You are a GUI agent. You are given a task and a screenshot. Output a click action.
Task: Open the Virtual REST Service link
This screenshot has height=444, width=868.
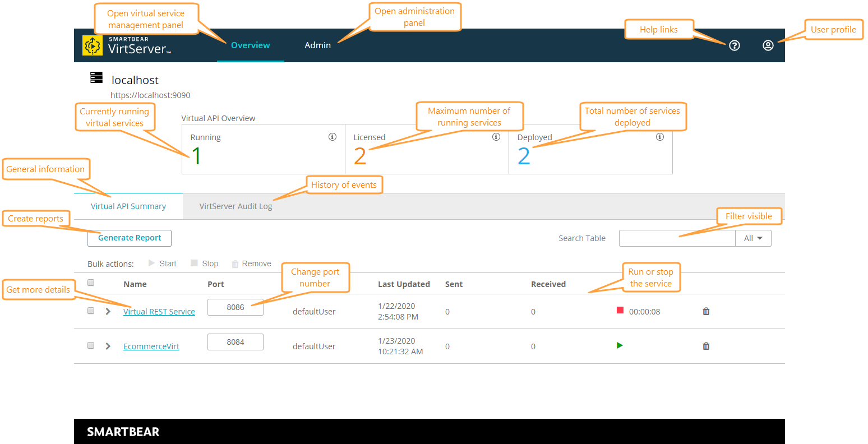coord(159,312)
